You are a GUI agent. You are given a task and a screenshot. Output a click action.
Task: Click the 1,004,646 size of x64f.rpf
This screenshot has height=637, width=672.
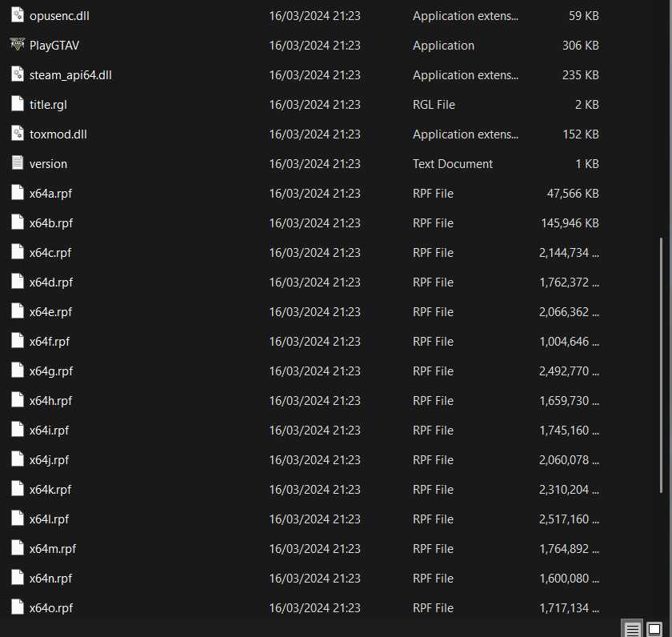click(x=569, y=341)
